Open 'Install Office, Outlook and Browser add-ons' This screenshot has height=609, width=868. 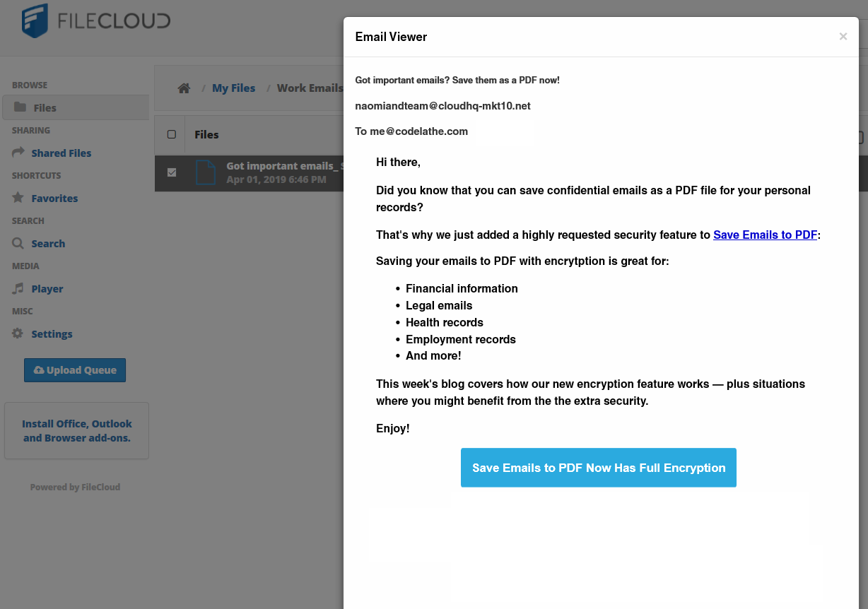pos(76,430)
